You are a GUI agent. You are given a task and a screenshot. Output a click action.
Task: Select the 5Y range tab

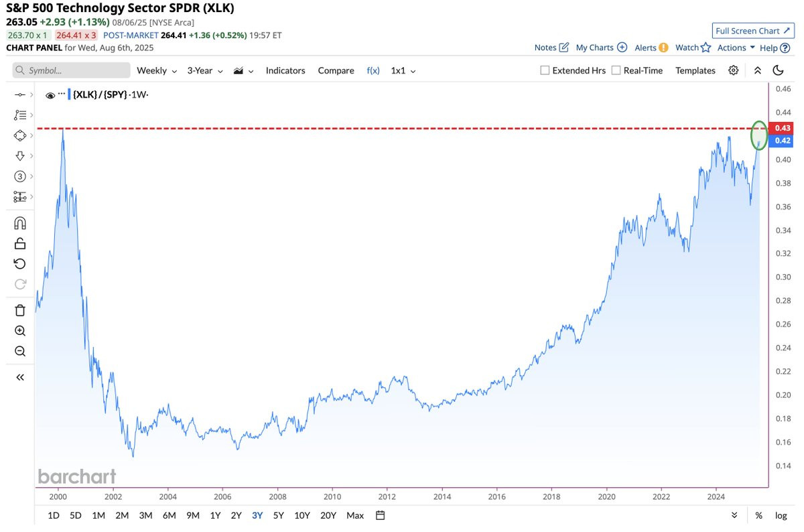(x=279, y=515)
